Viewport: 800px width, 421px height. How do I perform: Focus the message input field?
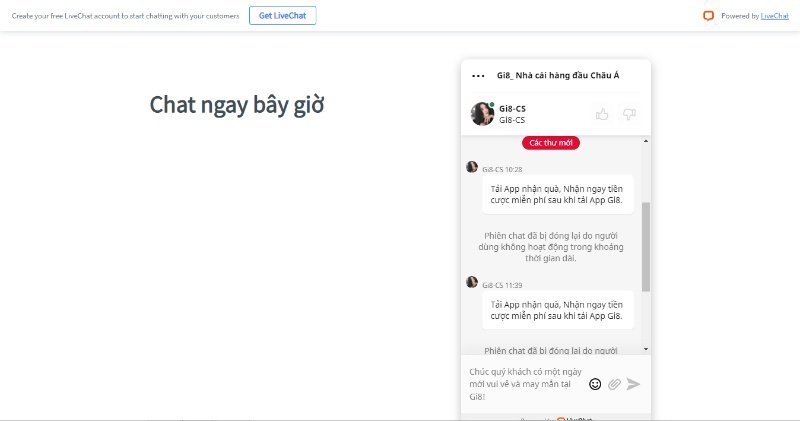pyautogui.click(x=526, y=384)
